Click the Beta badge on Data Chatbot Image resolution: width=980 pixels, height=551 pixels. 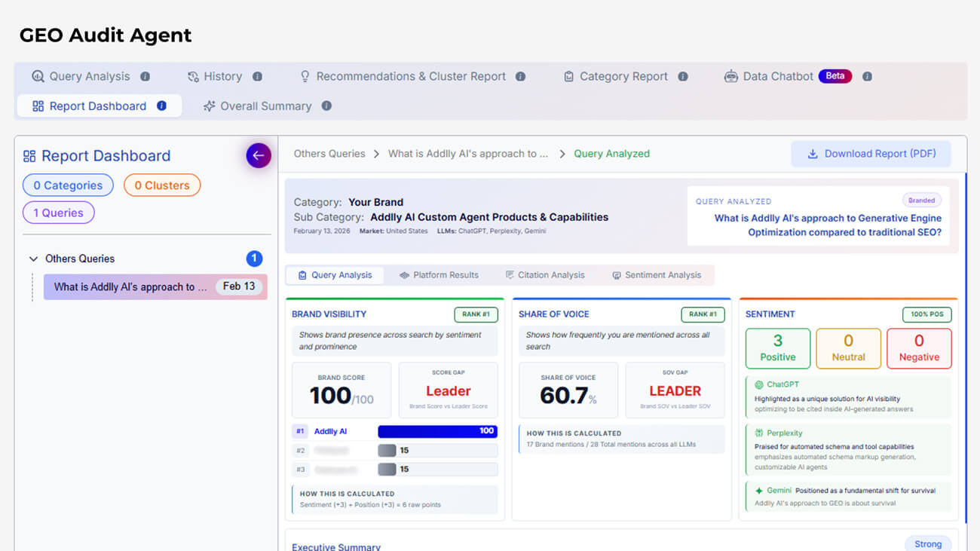(x=835, y=76)
